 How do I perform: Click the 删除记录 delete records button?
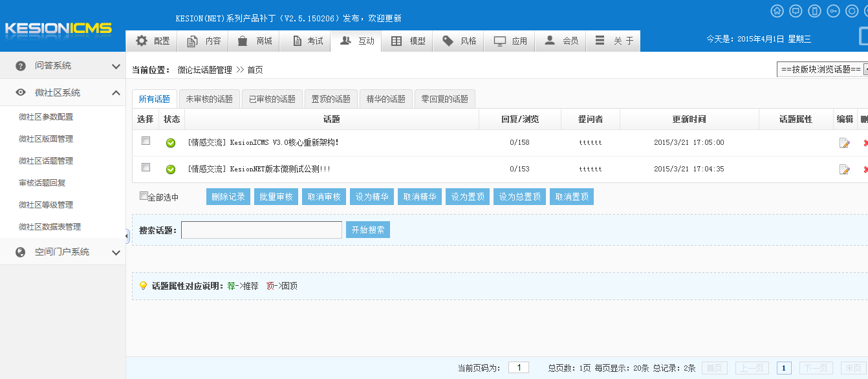pos(228,196)
